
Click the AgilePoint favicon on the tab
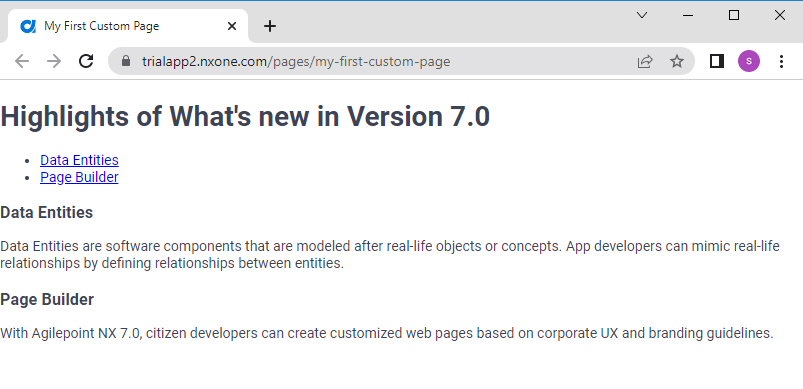[x=28, y=26]
